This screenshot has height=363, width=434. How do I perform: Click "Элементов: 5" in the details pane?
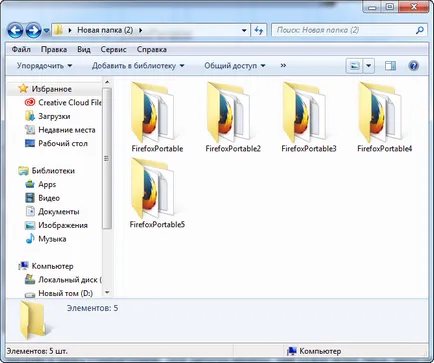[92, 308]
